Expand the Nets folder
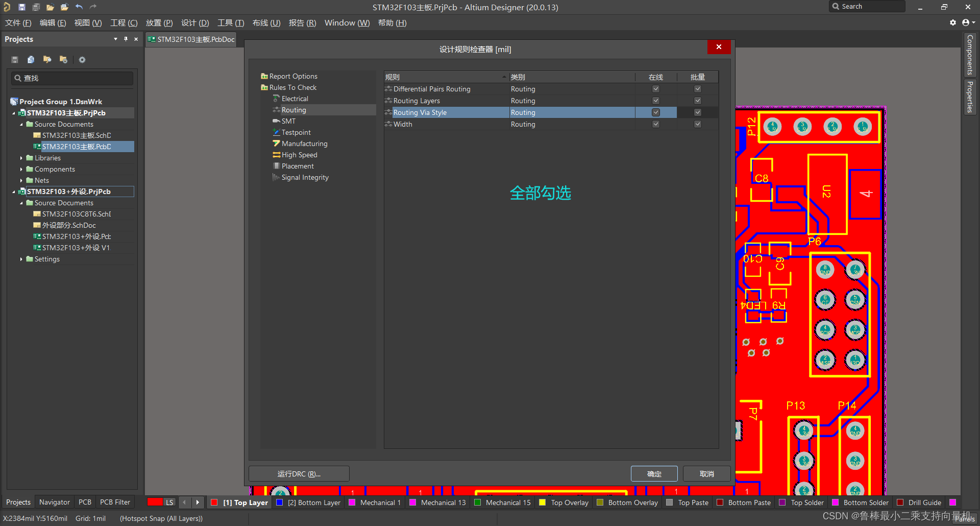 21,181
